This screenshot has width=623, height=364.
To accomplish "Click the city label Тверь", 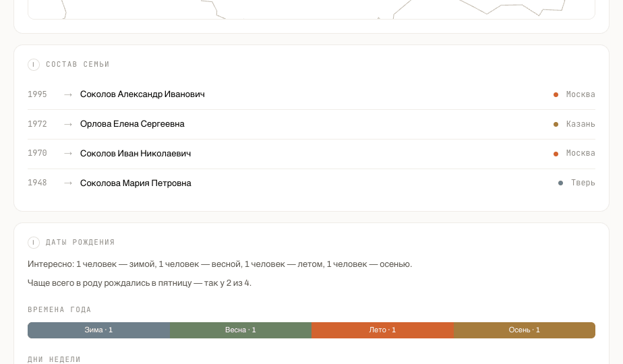I will [583, 183].
